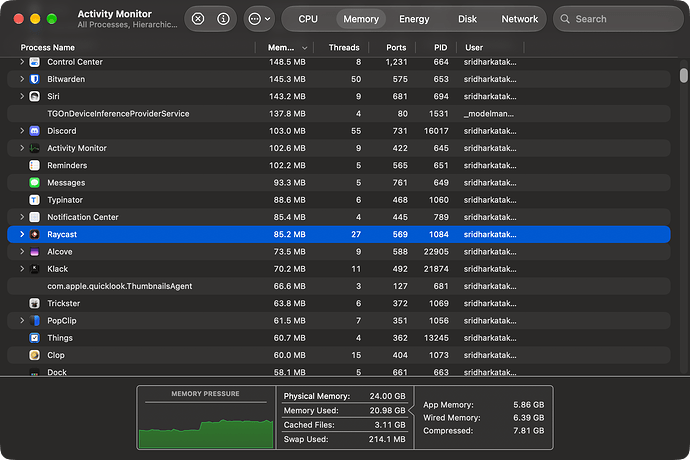The width and height of the screenshot is (690, 460).
Task: Select the com.apple.quicklook.ThumbnailsAgent process
Action: click(x=339, y=286)
